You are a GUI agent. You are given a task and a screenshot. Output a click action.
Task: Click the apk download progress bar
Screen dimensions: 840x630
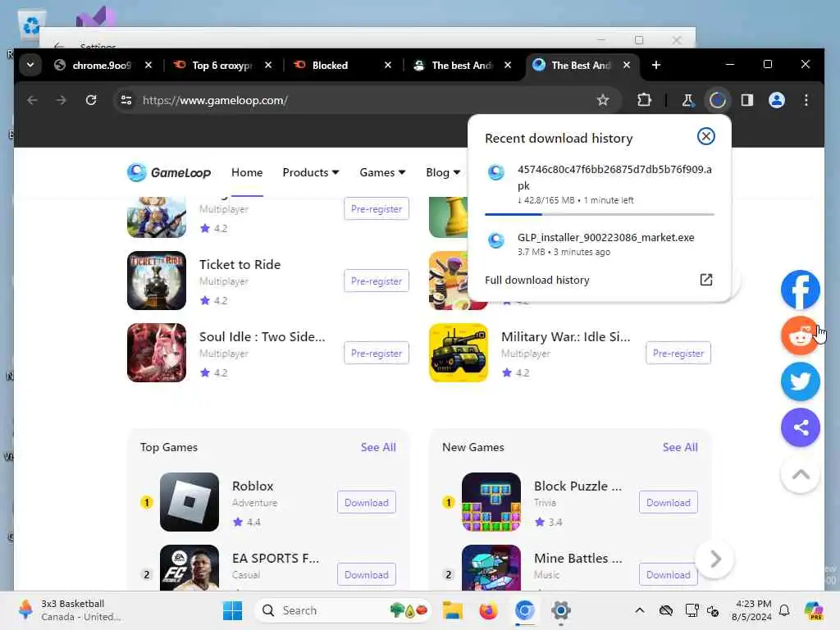tap(599, 214)
